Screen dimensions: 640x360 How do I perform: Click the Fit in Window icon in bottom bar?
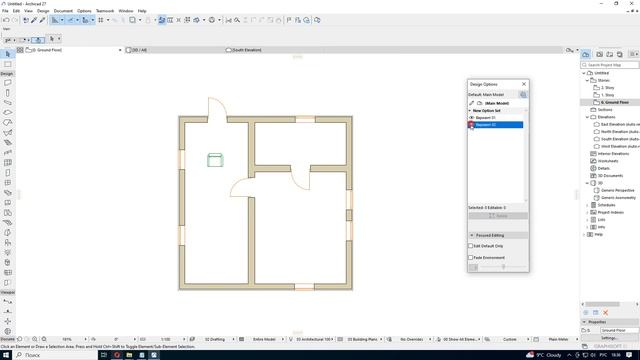click(44, 339)
